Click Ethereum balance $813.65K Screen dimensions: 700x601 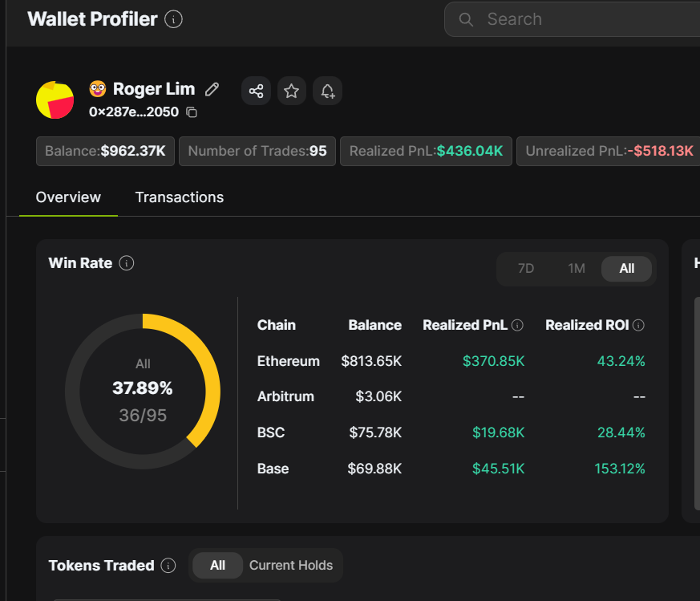pos(371,361)
